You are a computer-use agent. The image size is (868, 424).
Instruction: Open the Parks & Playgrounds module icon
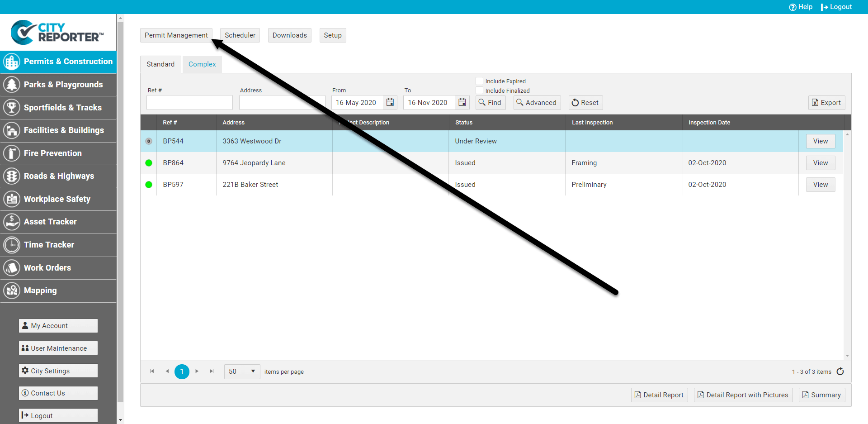click(x=12, y=85)
